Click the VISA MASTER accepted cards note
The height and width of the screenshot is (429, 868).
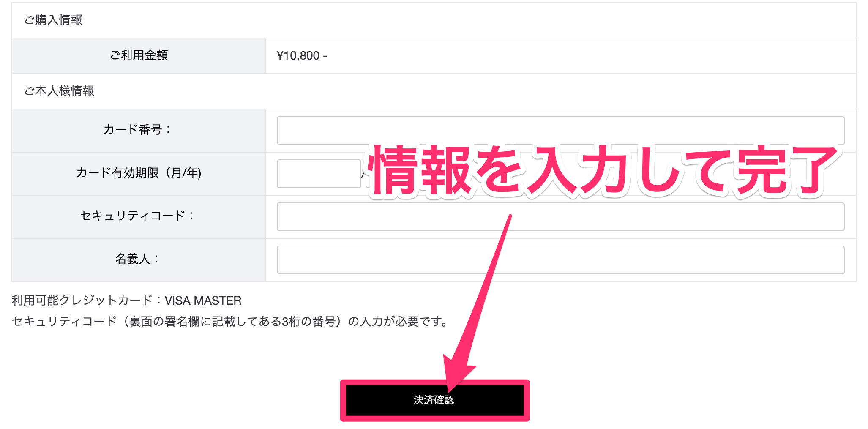tap(203, 301)
